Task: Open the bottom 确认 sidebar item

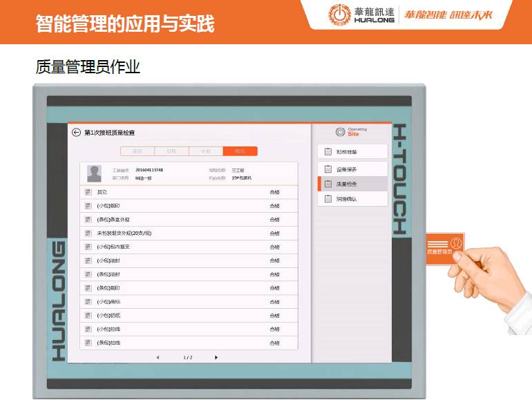Action: point(352,199)
